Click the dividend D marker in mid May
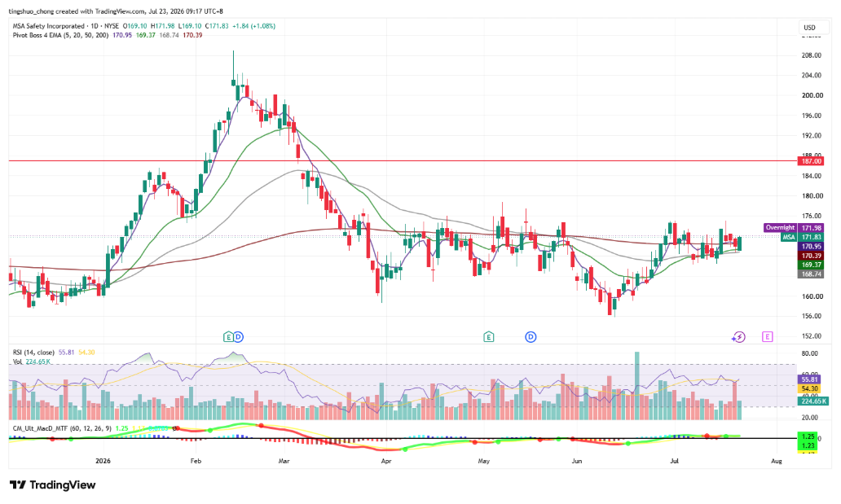Viewport: 841px width, 504px height. coord(531,337)
